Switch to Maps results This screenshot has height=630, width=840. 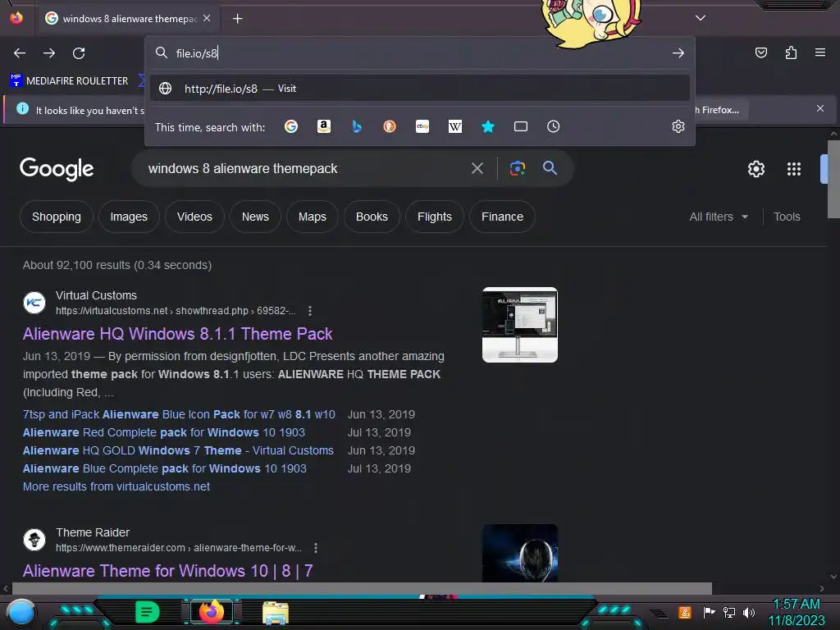[x=313, y=217]
